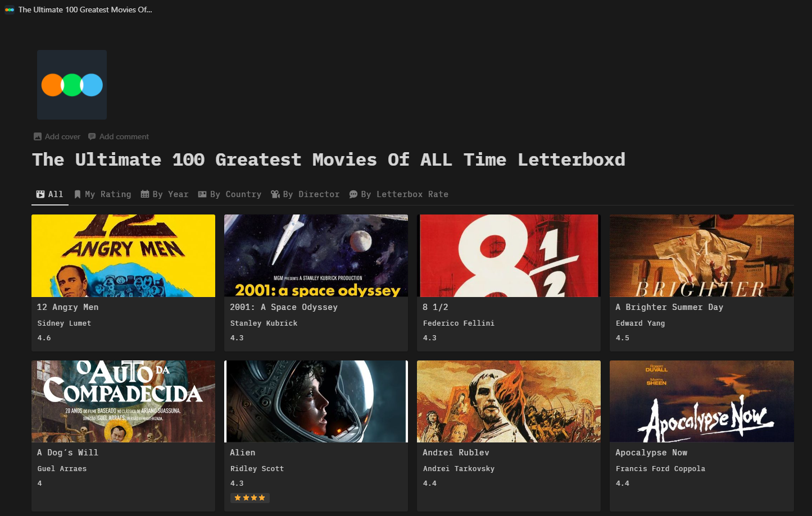The height and width of the screenshot is (516, 812).
Task: Switch to the My Rating tab
Action: coord(103,194)
